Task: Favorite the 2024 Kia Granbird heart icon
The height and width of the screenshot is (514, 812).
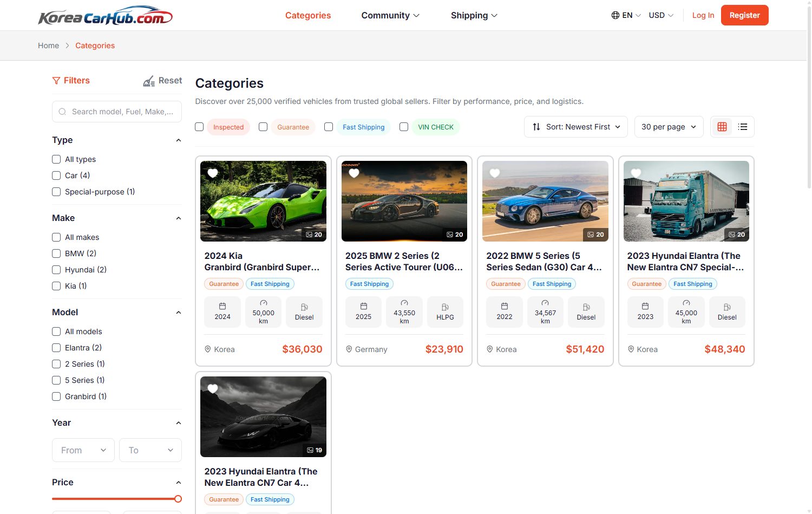Action: (x=213, y=173)
